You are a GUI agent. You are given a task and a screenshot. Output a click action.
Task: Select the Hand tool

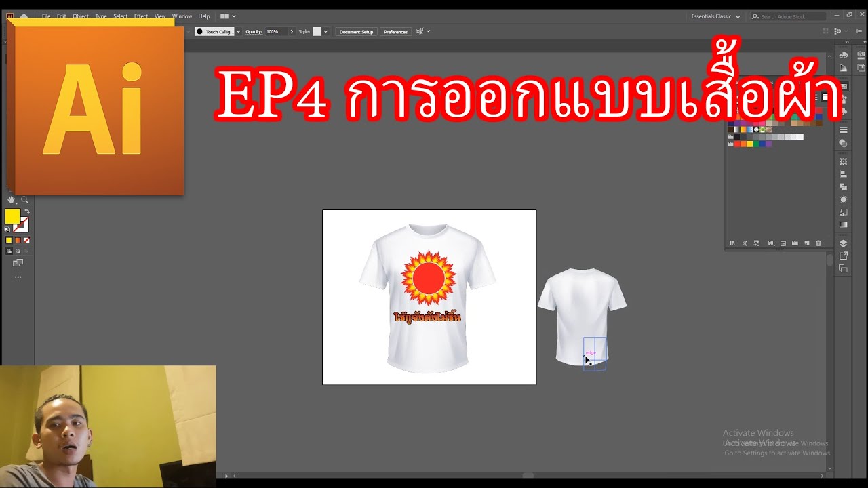coord(12,200)
